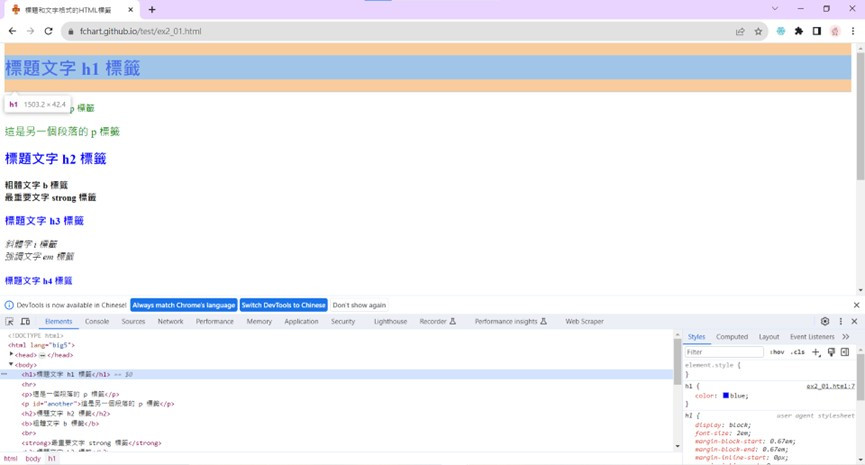Toggle the :hov element state button

coord(777,352)
